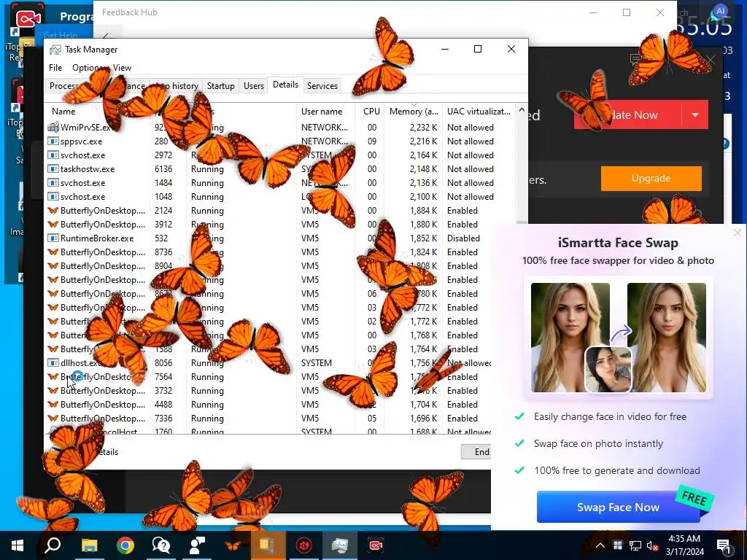Click the memory value 2,232 K
Image resolution: width=747 pixels, height=560 pixels.
[423, 128]
